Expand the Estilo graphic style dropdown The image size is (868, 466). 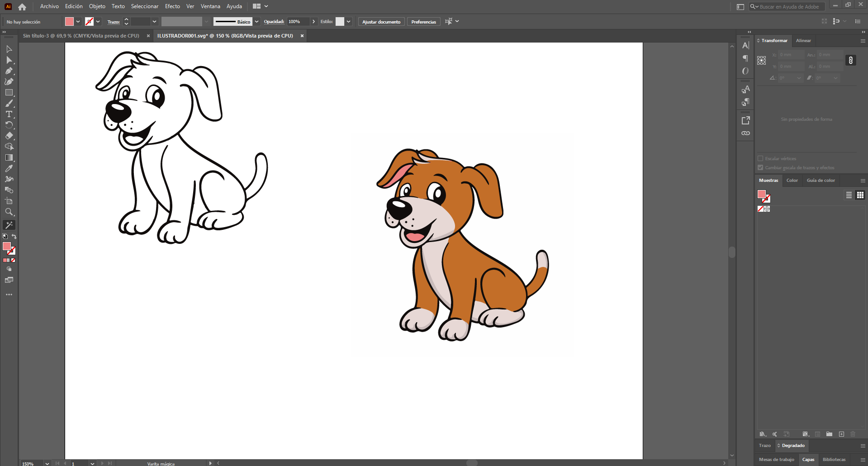(348, 22)
